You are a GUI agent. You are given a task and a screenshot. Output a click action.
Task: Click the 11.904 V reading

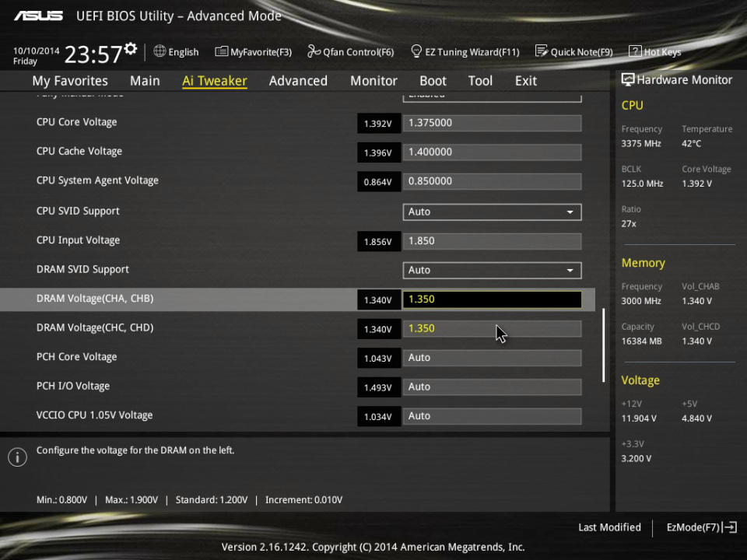(639, 418)
